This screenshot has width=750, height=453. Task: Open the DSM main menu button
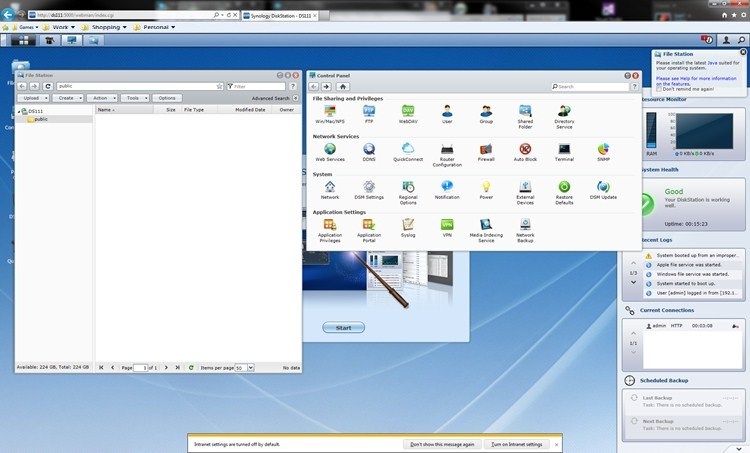pos(23,40)
